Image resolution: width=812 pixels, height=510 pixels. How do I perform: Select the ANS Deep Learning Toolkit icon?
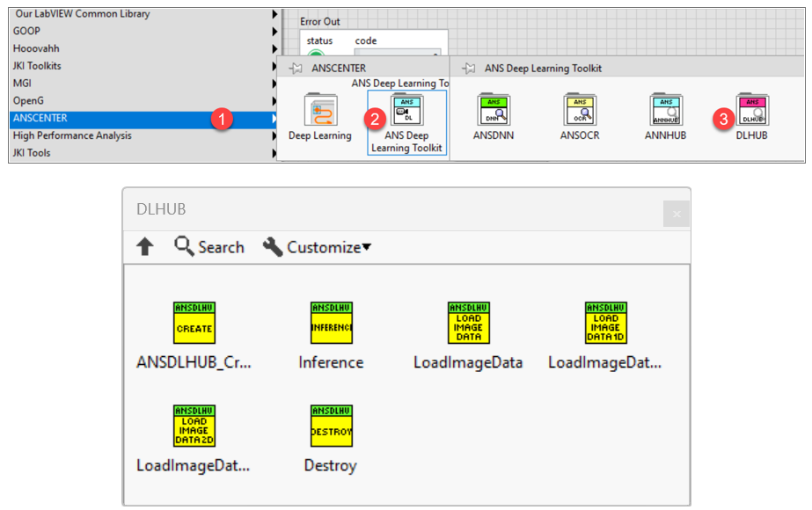(x=406, y=113)
